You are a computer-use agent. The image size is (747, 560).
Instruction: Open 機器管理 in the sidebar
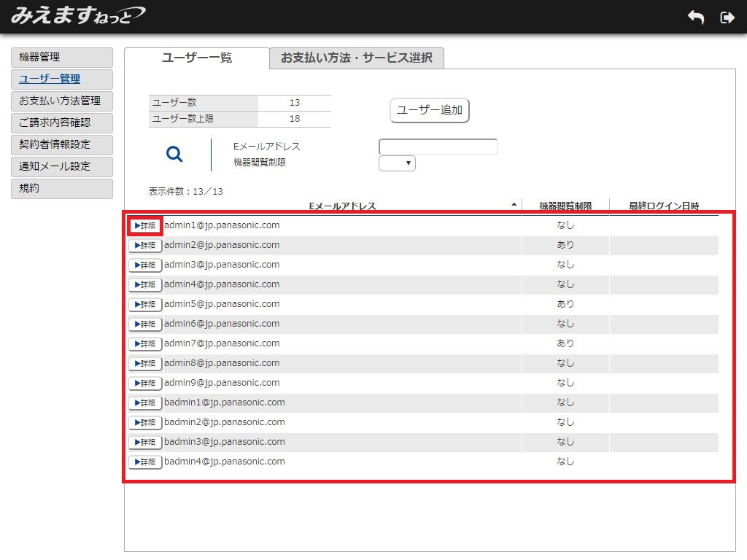[62, 58]
